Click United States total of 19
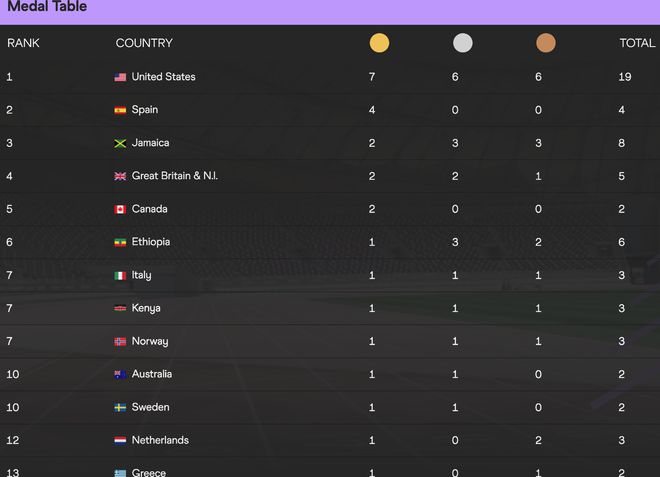Viewport: 660px width, 477px height. coord(625,77)
